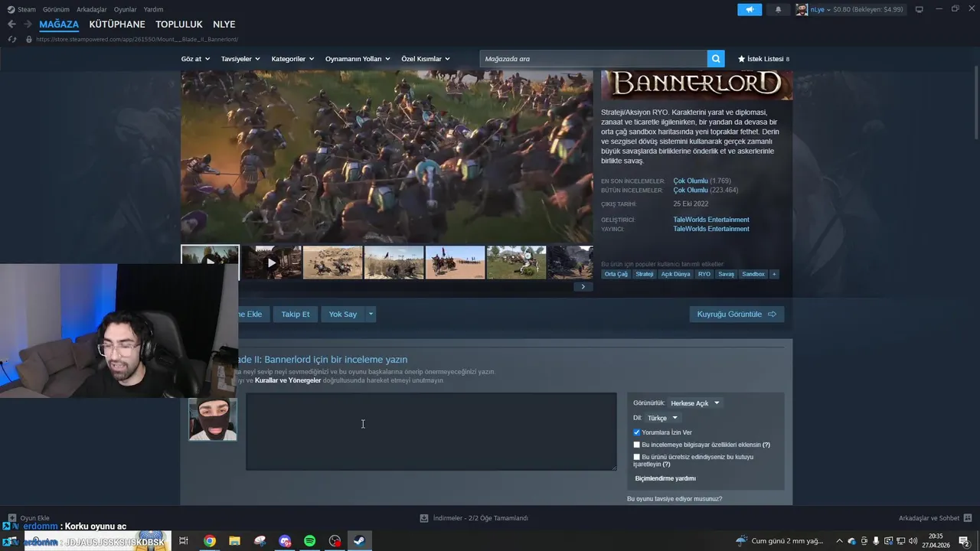Viewport: 980px width, 551px height.
Task: Open arrow dropdown next to Yok Say
Action: point(371,314)
